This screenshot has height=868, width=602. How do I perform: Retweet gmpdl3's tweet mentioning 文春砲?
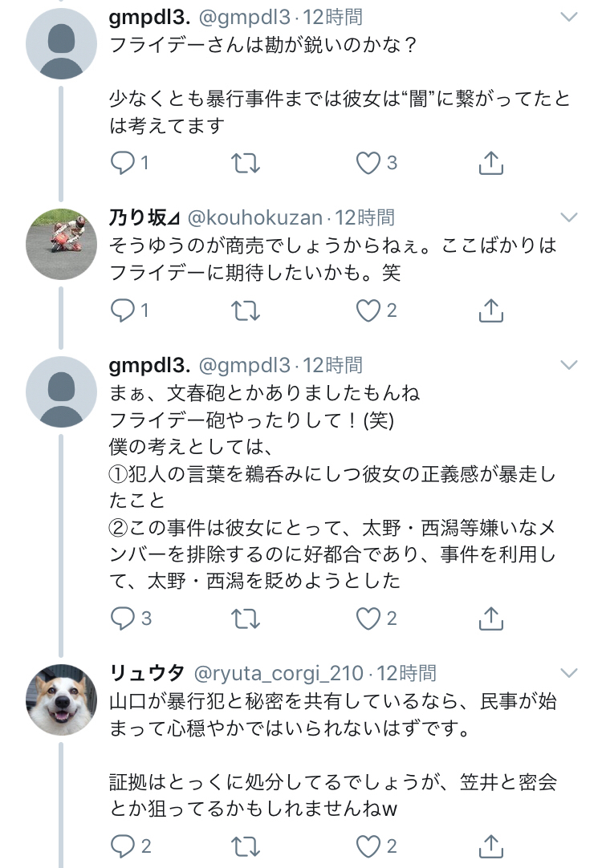click(245, 619)
